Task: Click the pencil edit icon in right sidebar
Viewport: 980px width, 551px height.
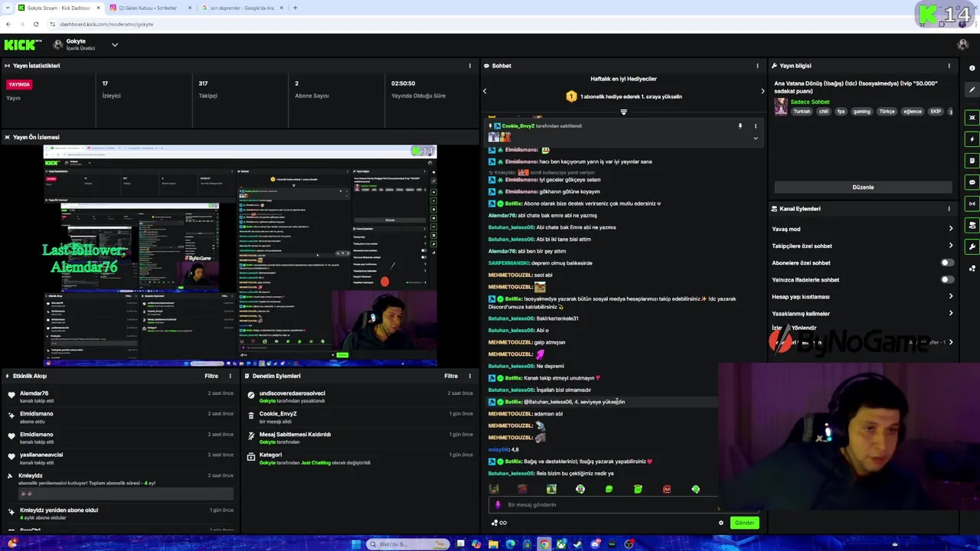Action: (x=972, y=90)
